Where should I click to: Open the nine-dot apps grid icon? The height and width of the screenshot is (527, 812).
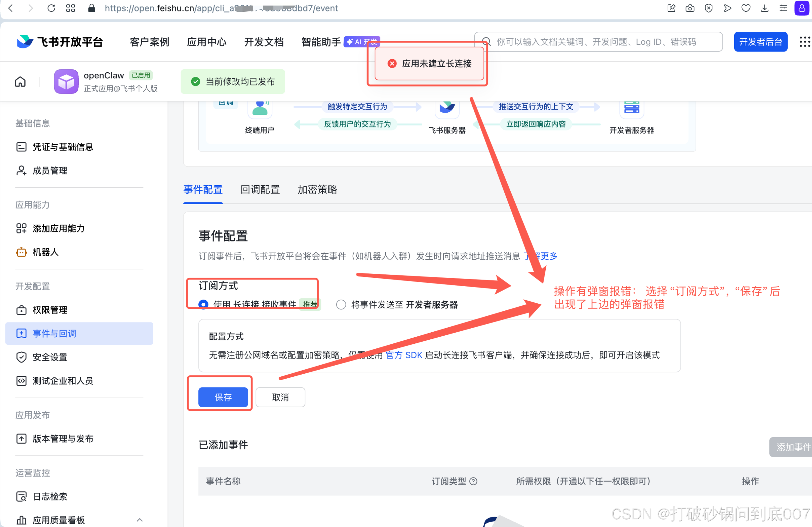pos(805,42)
